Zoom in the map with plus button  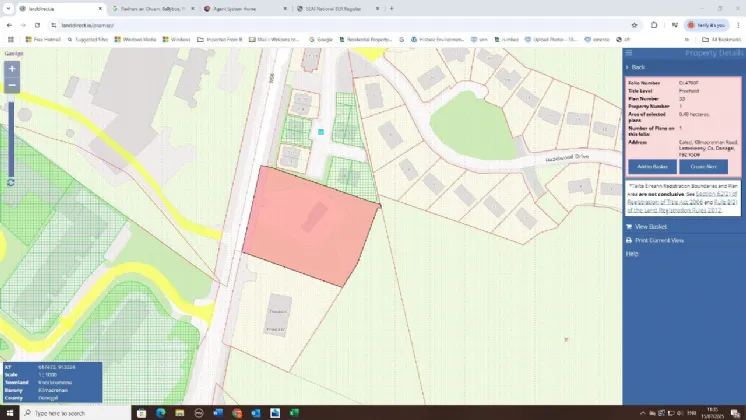11,69
